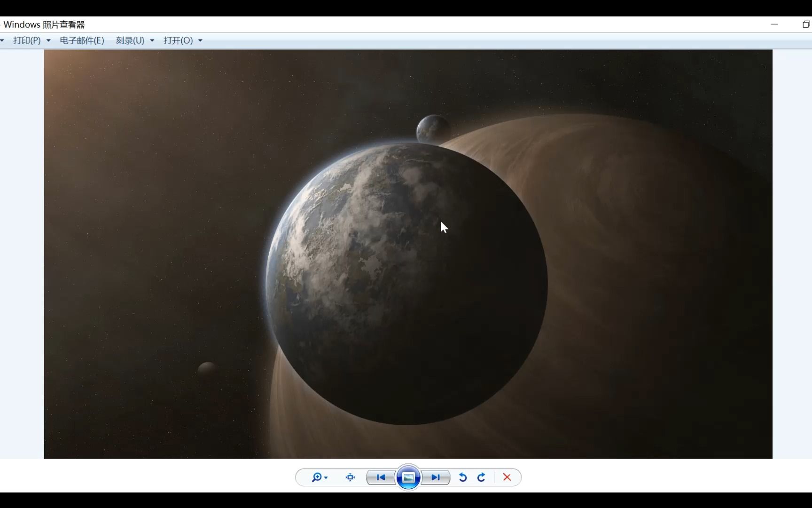Minimize the Windows 照片查看器 window
The width and height of the screenshot is (812, 508).
774,24
